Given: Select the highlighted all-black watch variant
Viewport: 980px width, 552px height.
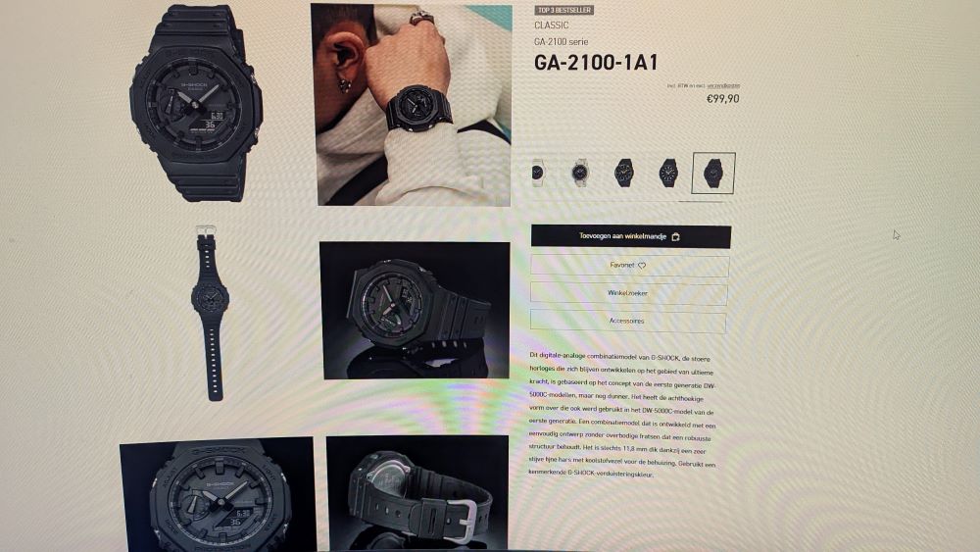Looking at the screenshot, I should point(713,174).
